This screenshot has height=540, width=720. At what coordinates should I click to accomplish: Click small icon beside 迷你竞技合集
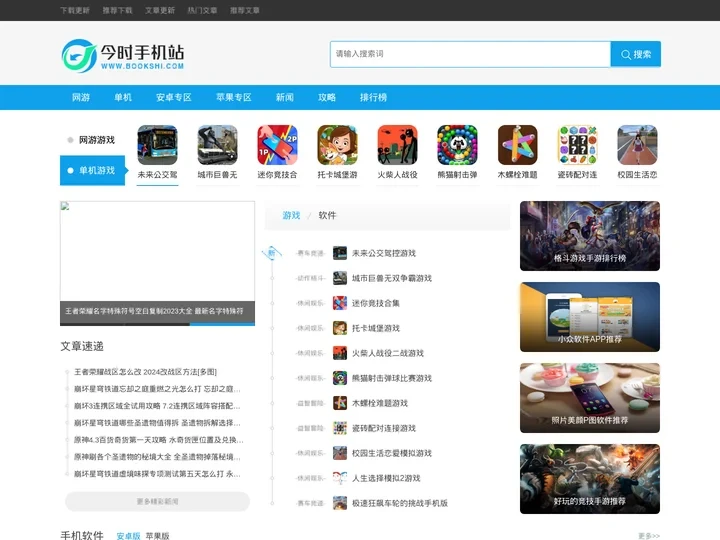tap(340, 303)
